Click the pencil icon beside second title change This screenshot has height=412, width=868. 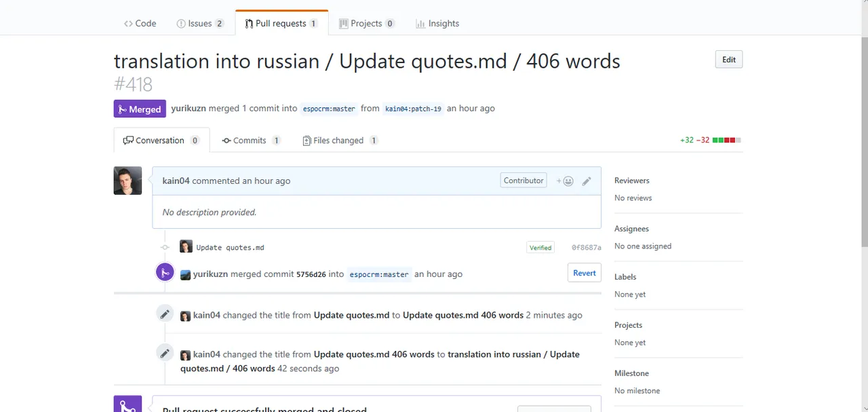[x=165, y=353]
